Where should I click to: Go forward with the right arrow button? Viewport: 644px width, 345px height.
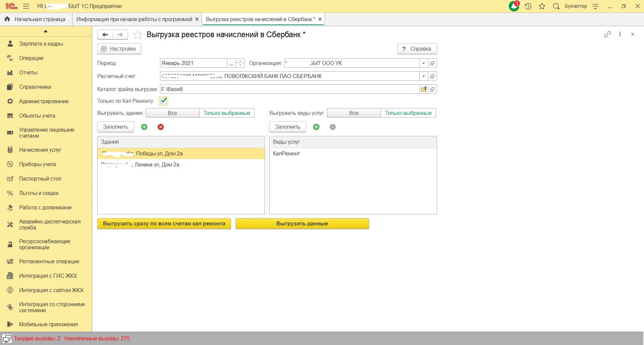[x=120, y=34]
